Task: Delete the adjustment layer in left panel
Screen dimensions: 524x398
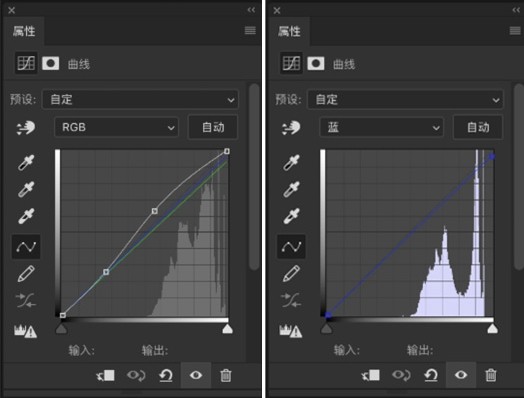Action: click(226, 376)
